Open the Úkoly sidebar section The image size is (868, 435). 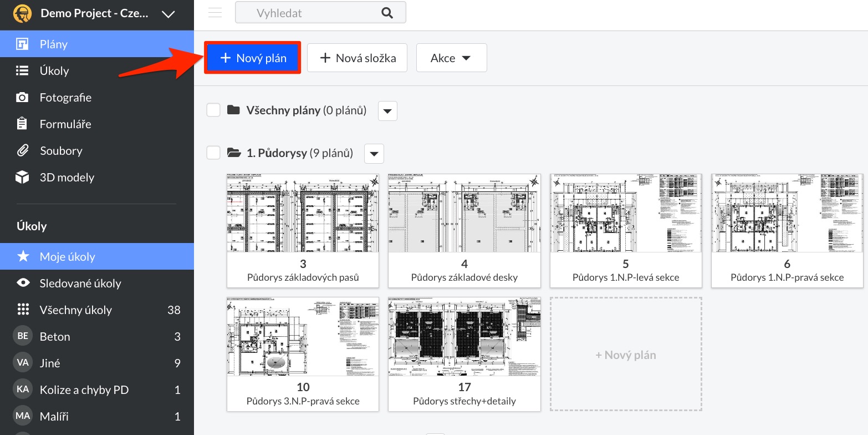click(97, 70)
